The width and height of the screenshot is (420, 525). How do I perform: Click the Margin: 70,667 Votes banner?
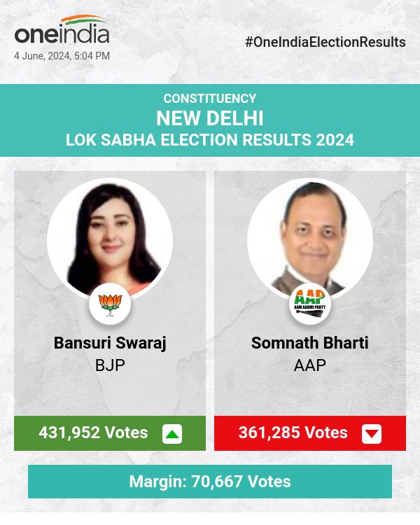point(210,482)
